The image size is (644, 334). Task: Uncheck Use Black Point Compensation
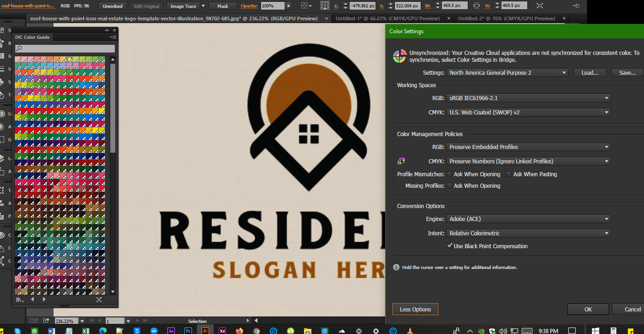tap(450, 246)
